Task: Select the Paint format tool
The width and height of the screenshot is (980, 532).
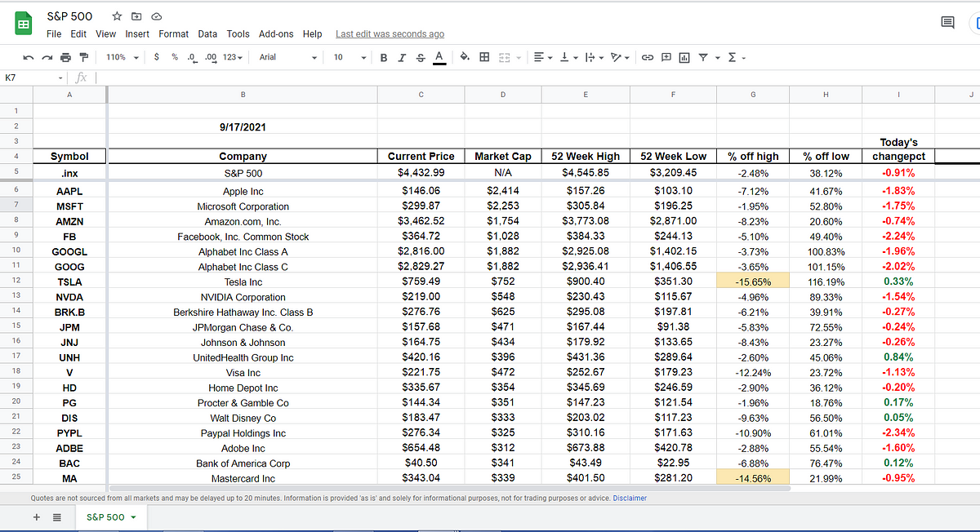Action: click(x=83, y=57)
